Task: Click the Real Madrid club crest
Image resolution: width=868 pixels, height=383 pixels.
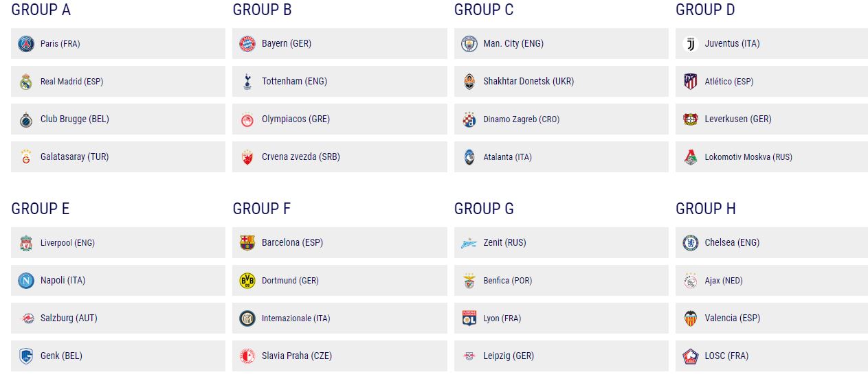Action: pyautogui.click(x=25, y=82)
